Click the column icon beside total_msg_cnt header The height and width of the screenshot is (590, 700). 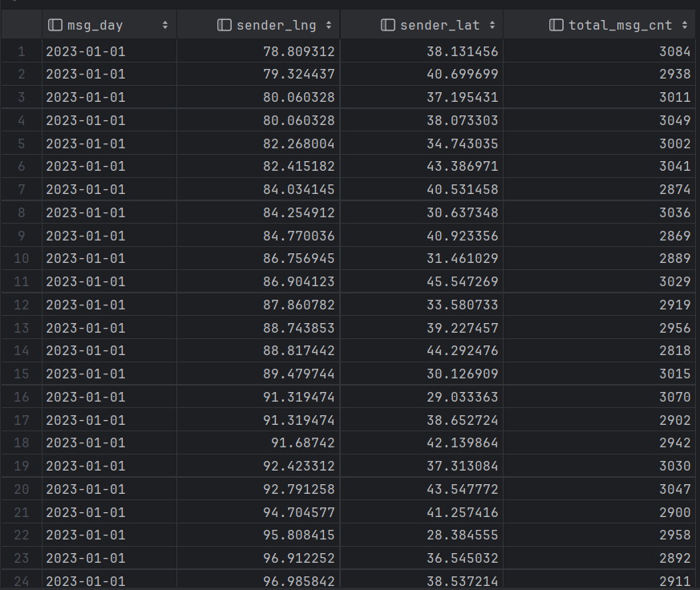(x=556, y=26)
